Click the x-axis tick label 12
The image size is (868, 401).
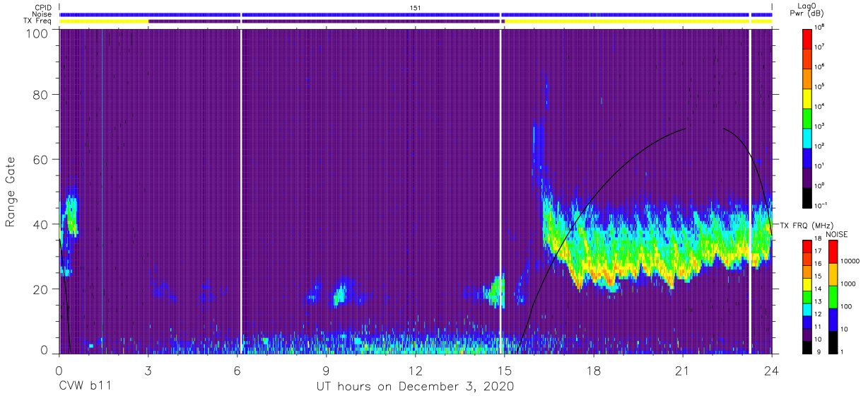416,369
